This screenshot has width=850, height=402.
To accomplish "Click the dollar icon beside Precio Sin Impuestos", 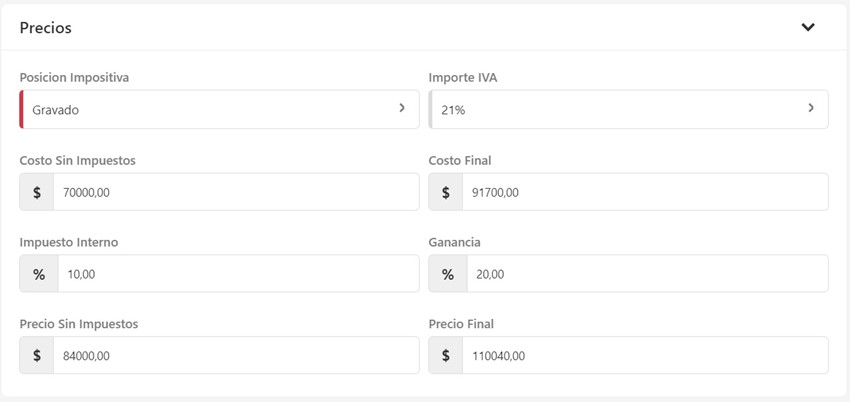I will 37,355.
